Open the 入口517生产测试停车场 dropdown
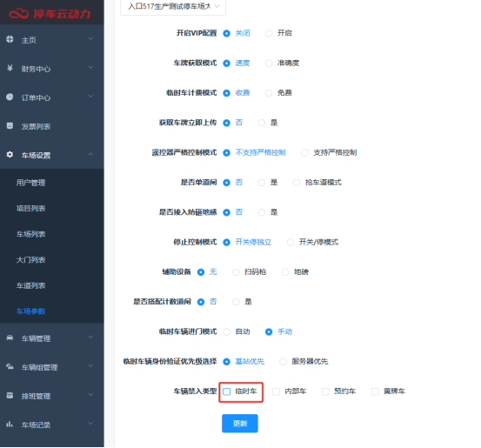Image resolution: width=481 pixels, height=448 pixels. tap(173, 6)
